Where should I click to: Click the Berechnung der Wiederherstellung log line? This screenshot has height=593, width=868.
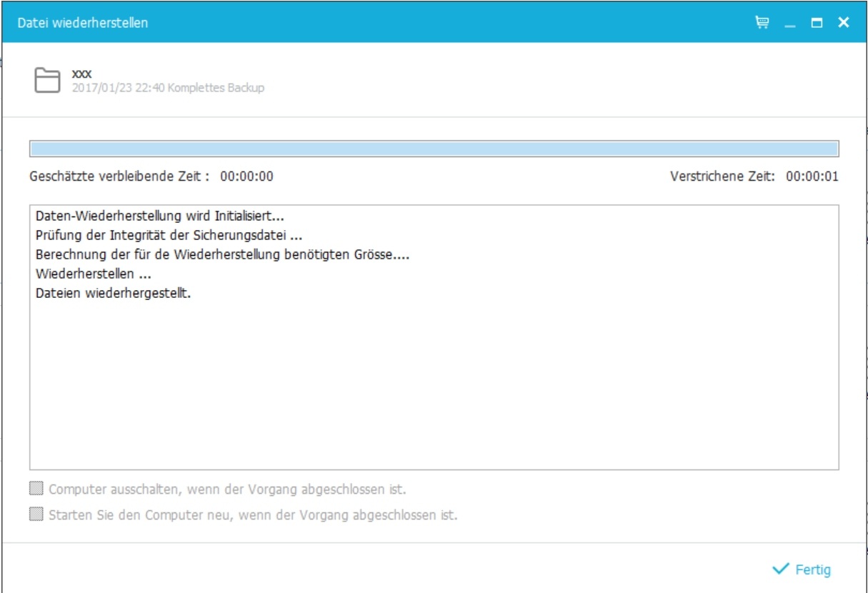(222, 254)
